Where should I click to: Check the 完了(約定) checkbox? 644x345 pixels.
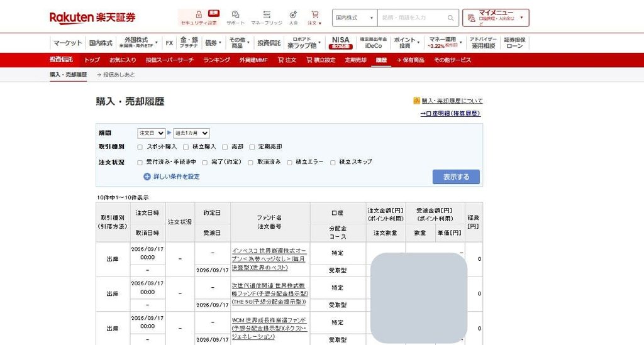(x=205, y=163)
